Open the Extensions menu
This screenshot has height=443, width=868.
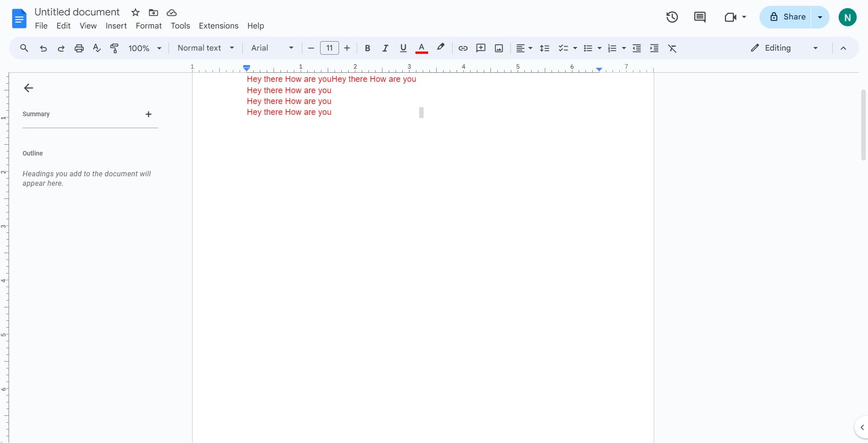click(x=218, y=26)
